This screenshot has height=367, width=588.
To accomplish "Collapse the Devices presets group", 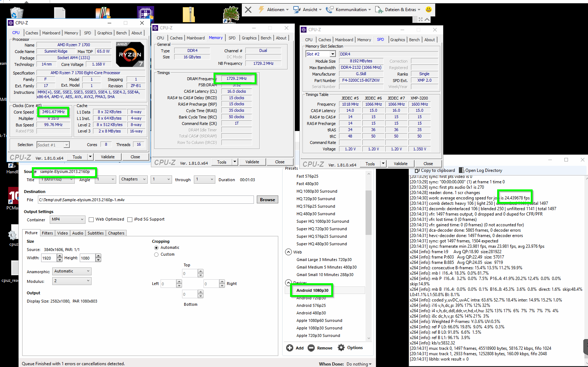I will pos(289,283).
